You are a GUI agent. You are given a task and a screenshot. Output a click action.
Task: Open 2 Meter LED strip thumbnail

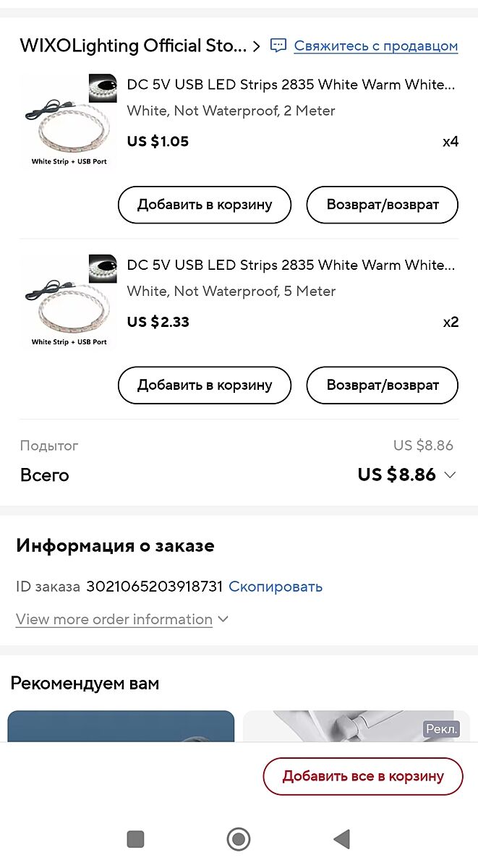[x=69, y=120]
